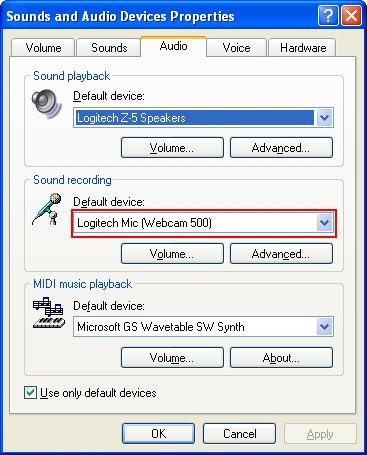Click the Sound playback group label
Viewport: 367px width, 455px height.
coord(71,76)
